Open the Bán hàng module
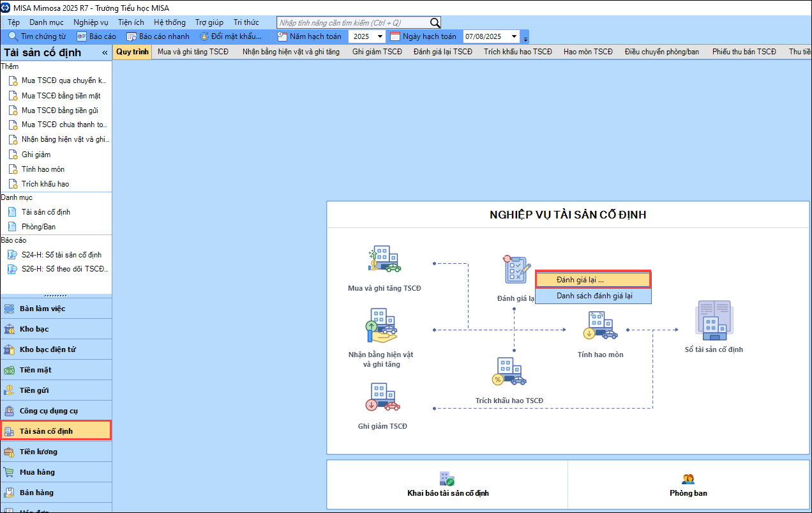 (x=56, y=493)
